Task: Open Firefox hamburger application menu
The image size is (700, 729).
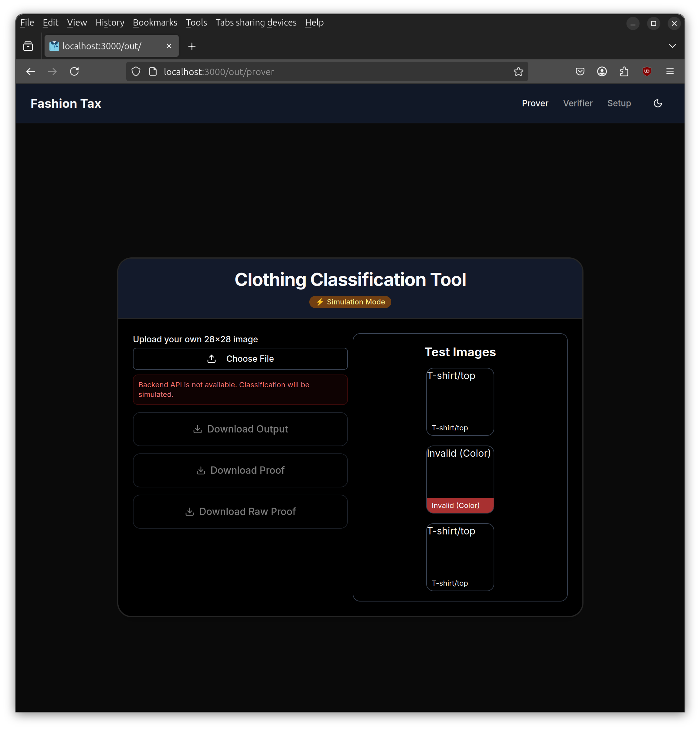Action: click(670, 71)
